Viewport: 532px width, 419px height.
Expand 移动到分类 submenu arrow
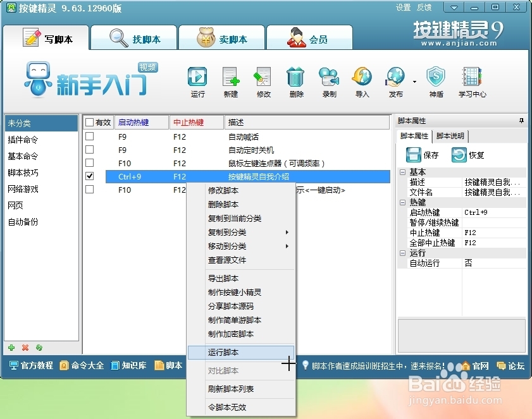pos(287,246)
